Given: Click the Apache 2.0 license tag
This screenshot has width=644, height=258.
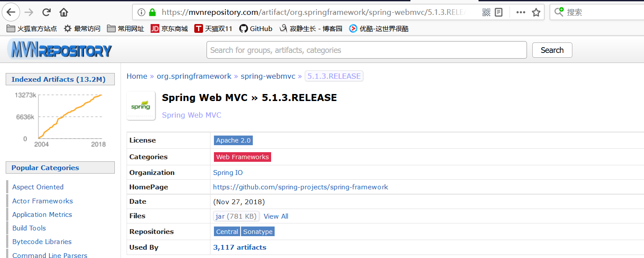Looking at the screenshot, I should pyautogui.click(x=233, y=140).
